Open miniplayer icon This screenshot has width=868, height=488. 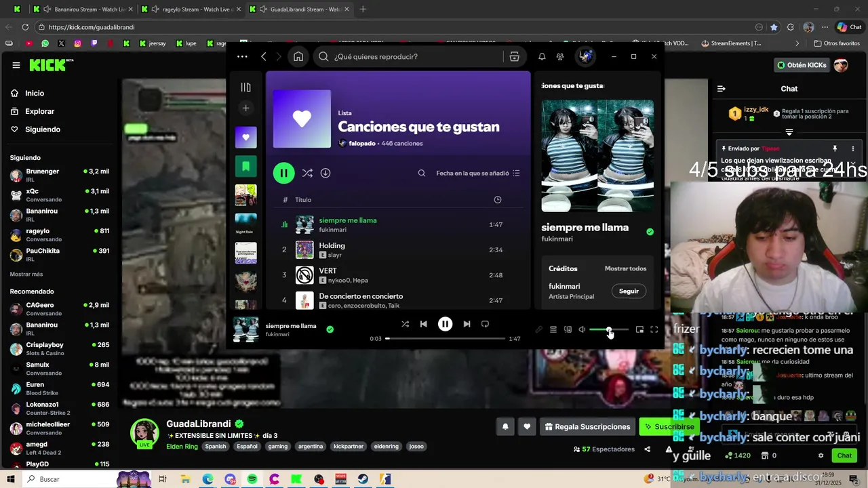[639, 329]
